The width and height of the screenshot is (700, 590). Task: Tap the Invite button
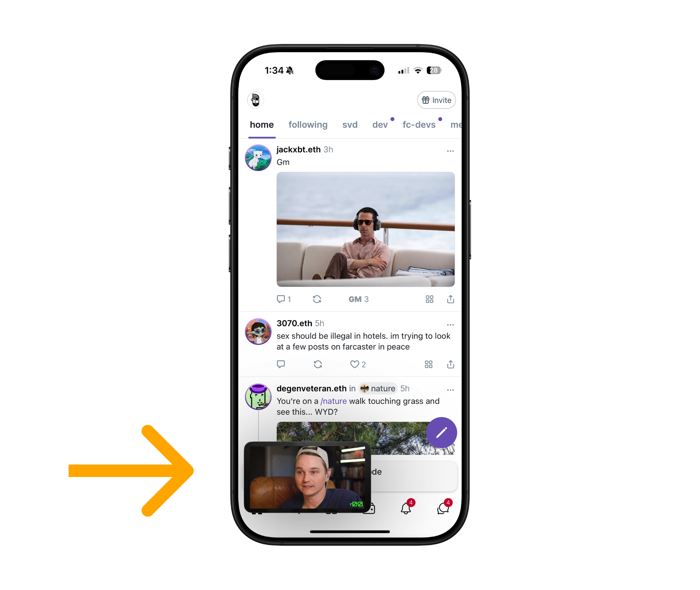pyautogui.click(x=436, y=100)
